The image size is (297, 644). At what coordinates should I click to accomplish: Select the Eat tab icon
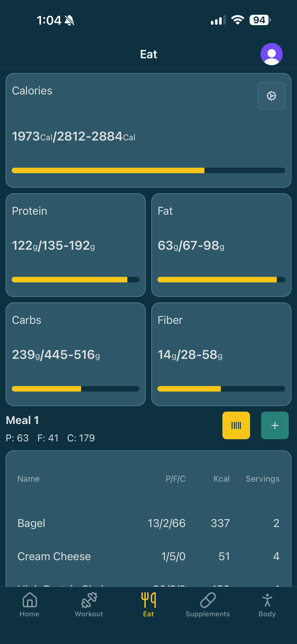148,600
